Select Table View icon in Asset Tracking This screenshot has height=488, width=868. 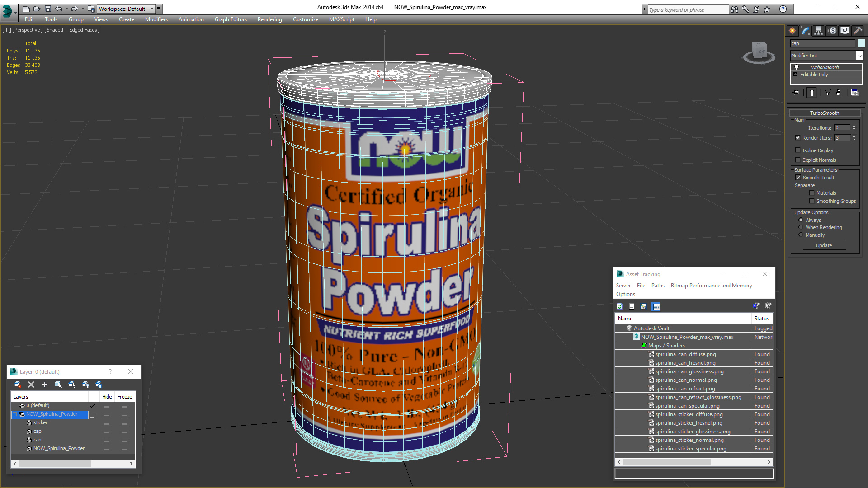click(656, 306)
